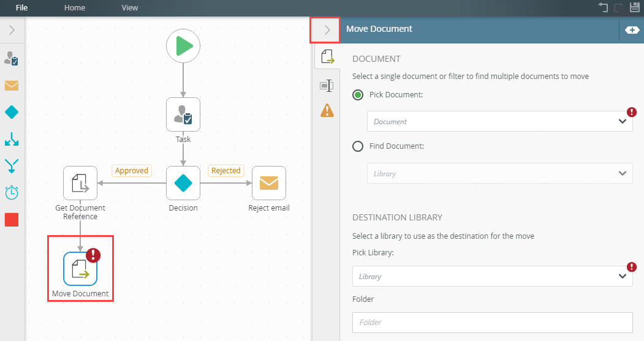Viewport: 644px width, 341px height.
Task: Open the File menu
Action: tap(22, 8)
